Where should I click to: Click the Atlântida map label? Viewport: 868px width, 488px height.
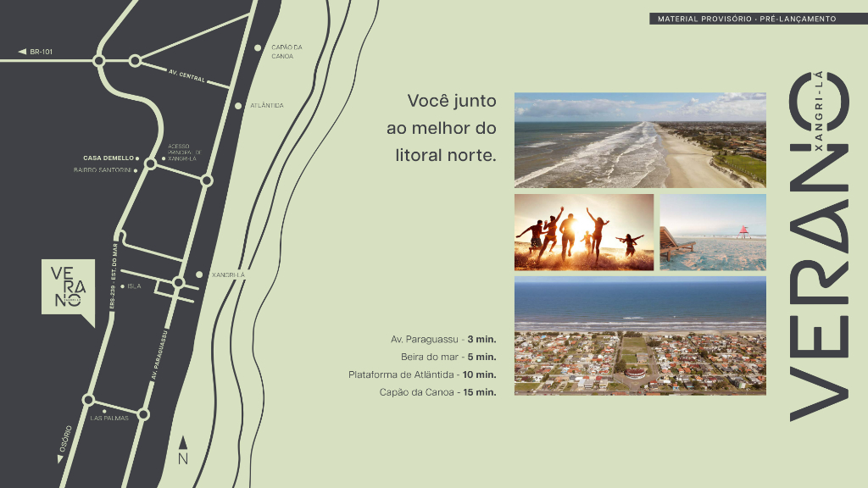pyautogui.click(x=267, y=106)
